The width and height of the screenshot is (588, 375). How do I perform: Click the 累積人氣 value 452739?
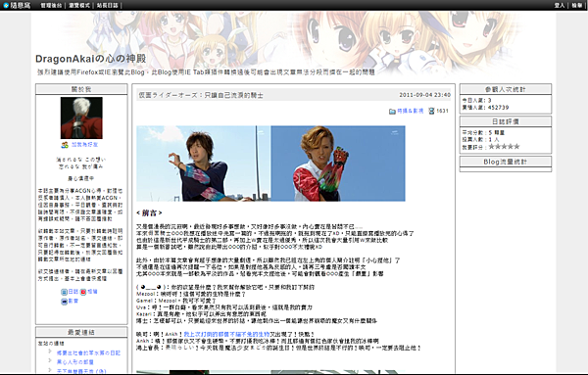coord(498,108)
